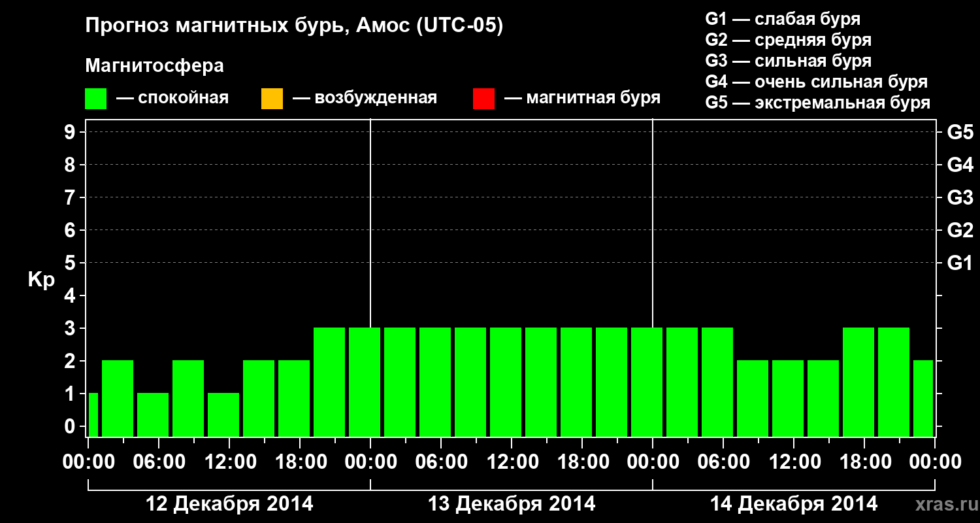Click the '00:00' time label starting 14 December
Image resolution: width=980 pixels, height=523 pixels.
tap(653, 462)
